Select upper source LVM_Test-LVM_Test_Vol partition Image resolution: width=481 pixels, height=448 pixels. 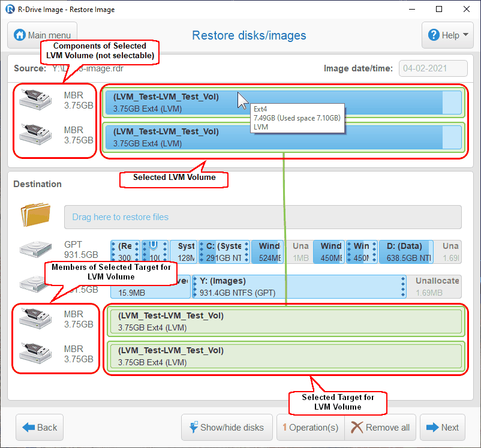click(x=283, y=103)
